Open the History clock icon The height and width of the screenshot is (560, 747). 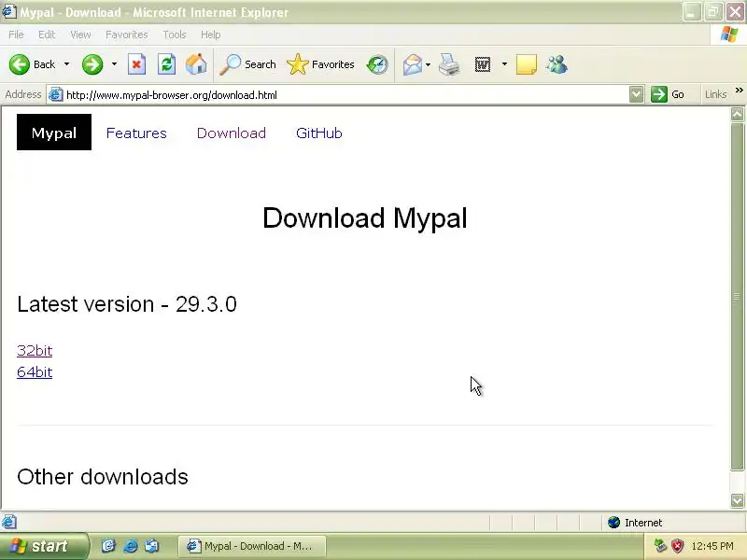click(377, 64)
